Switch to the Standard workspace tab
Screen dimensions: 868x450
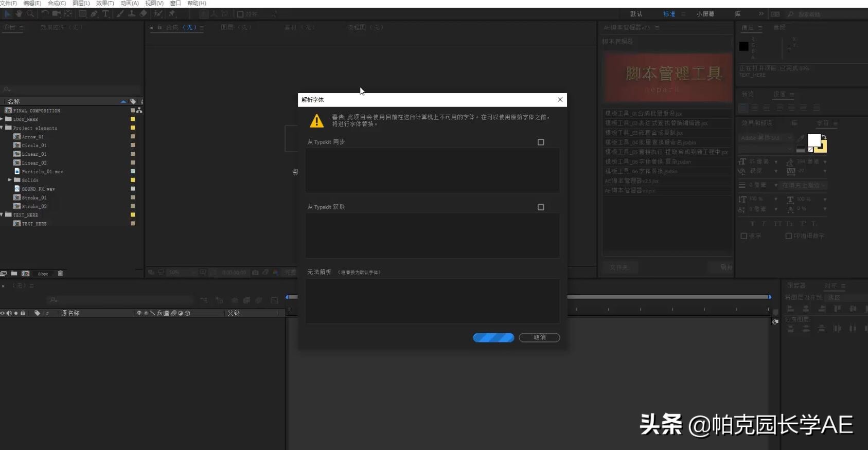(669, 14)
